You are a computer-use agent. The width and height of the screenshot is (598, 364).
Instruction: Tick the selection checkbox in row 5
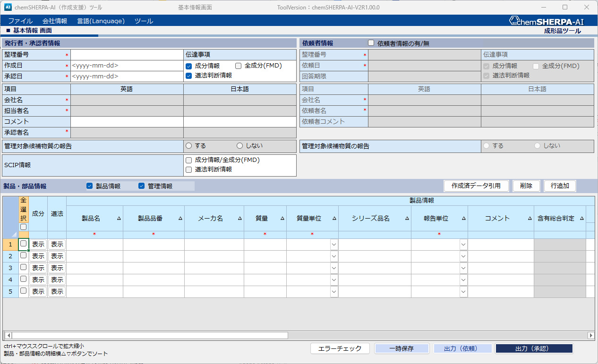point(24,291)
